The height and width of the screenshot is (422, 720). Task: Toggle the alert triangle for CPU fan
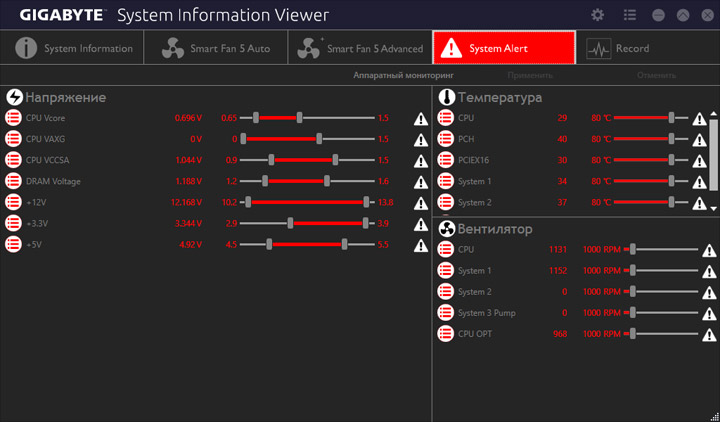point(709,250)
